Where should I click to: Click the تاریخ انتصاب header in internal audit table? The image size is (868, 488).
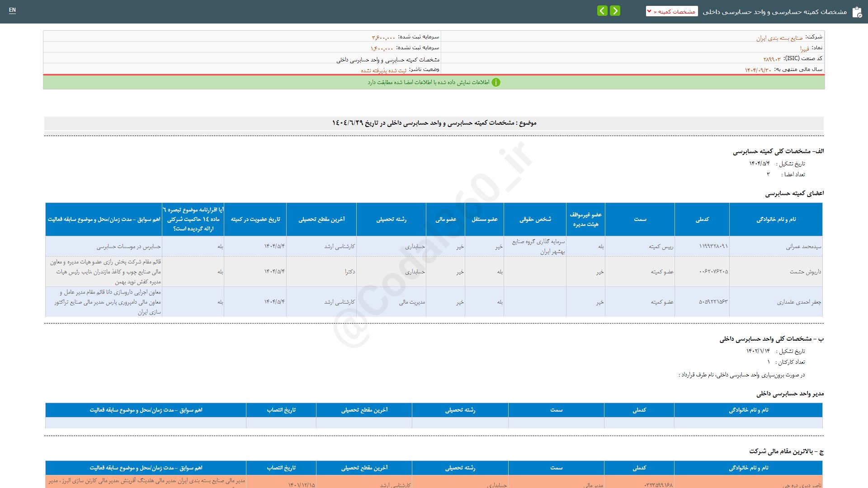[281, 410]
